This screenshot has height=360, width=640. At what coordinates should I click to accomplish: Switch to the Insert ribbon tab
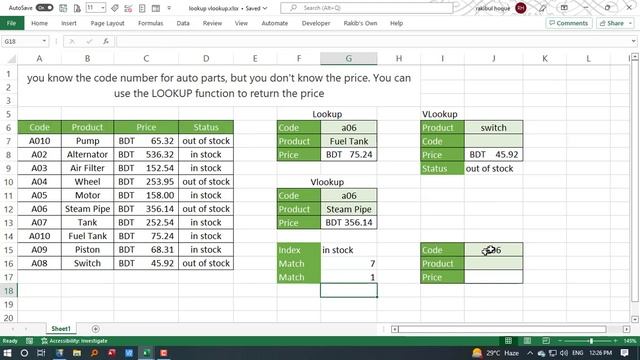point(69,23)
